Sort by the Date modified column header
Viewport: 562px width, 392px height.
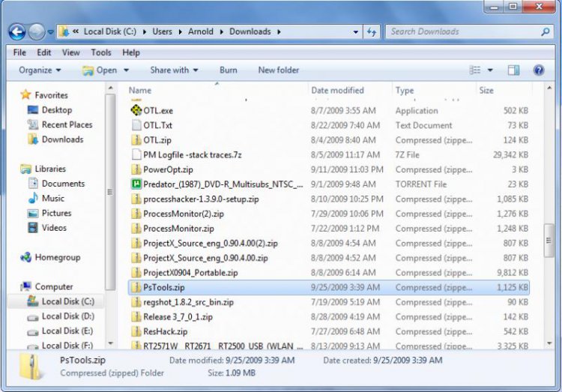[x=337, y=91]
